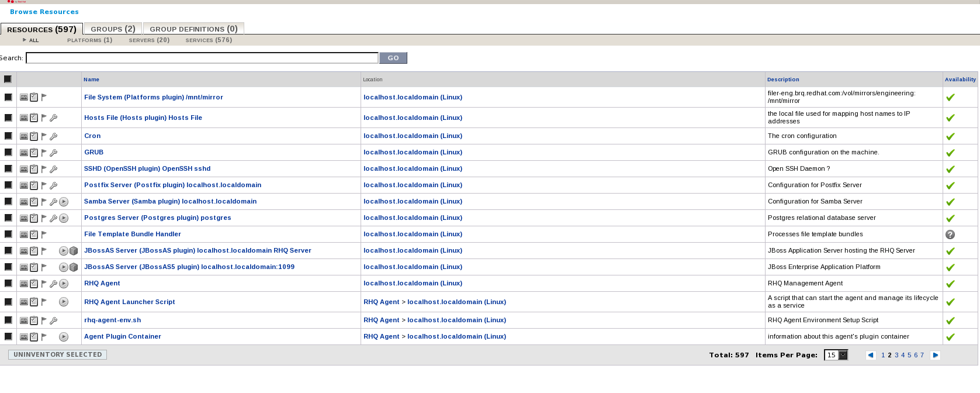This screenshot has height=393, width=980.
Task: Check the SSHD OpenSSH row checkbox
Action: click(8, 168)
